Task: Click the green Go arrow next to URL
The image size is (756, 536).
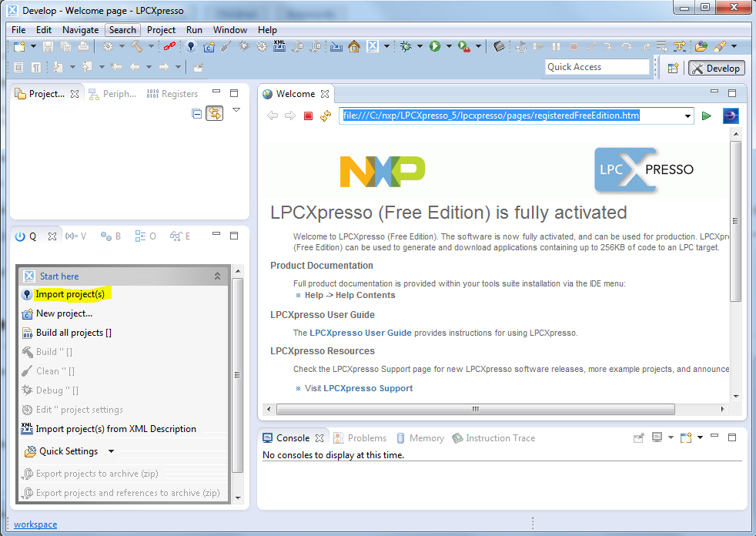Action: pyautogui.click(x=706, y=116)
